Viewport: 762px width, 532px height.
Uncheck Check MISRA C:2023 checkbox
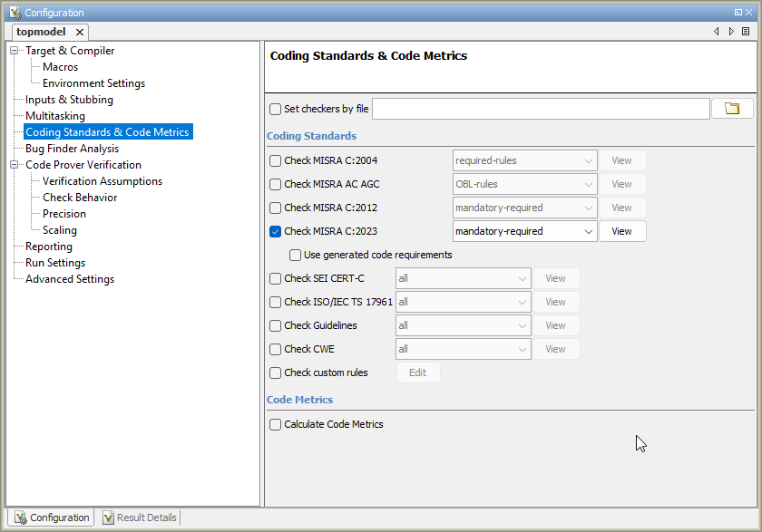pyautogui.click(x=275, y=231)
